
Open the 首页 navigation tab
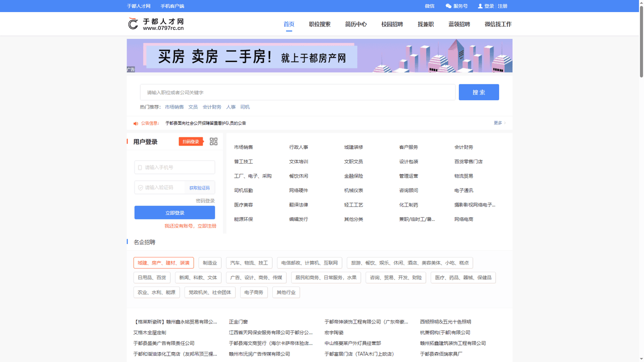coord(289,24)
